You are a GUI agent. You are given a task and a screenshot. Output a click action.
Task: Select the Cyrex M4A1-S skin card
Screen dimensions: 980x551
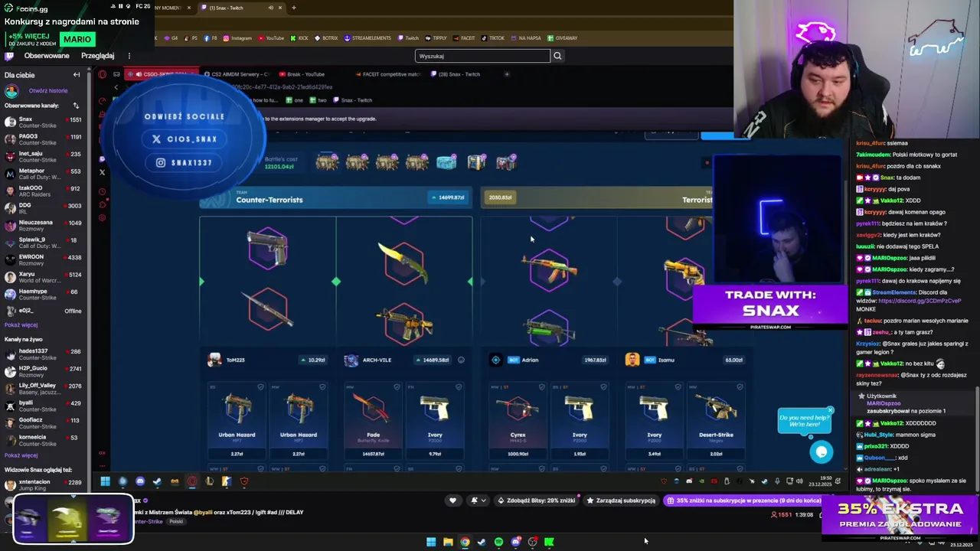point(518,421)
